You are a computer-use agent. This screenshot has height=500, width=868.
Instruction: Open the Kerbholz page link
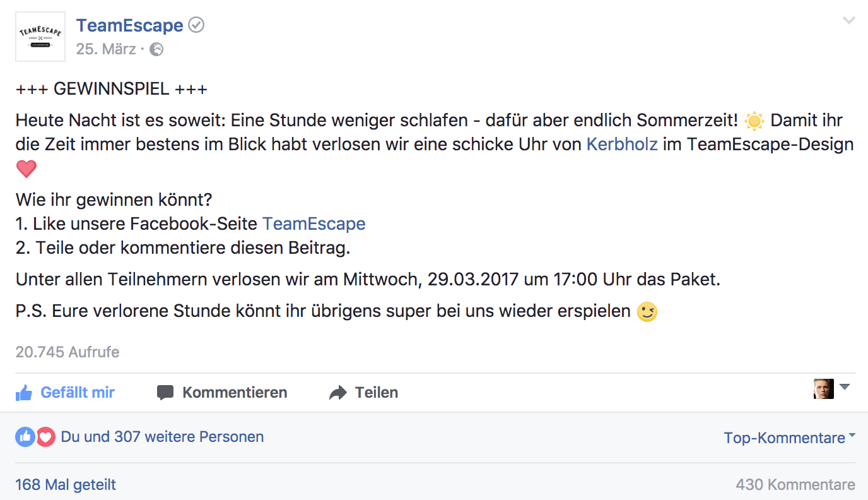point(622,144)
